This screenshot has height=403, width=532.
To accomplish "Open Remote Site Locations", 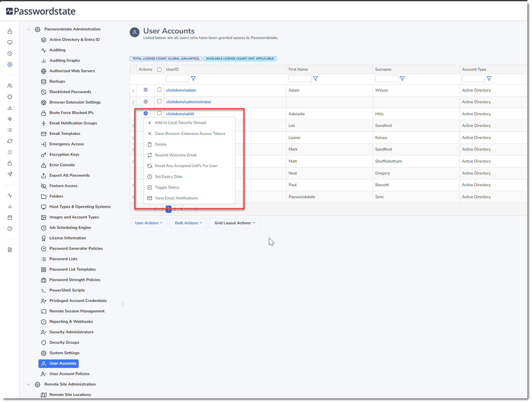I will point(70,395).
